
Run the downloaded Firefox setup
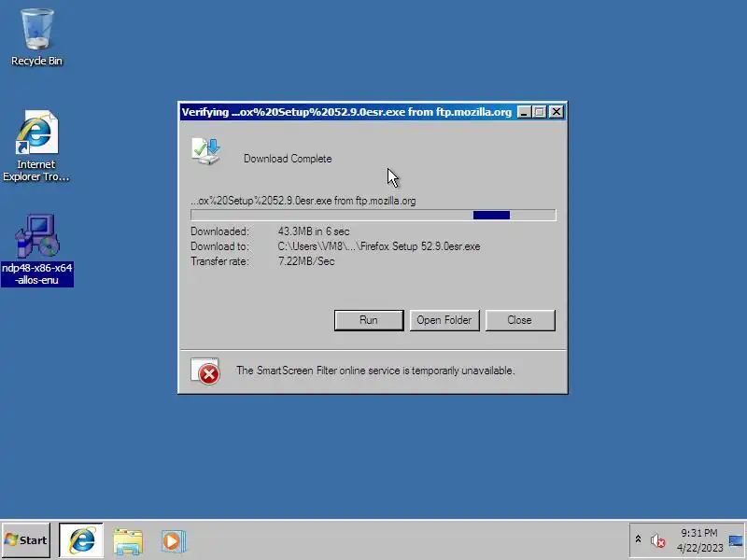[369, 320]
